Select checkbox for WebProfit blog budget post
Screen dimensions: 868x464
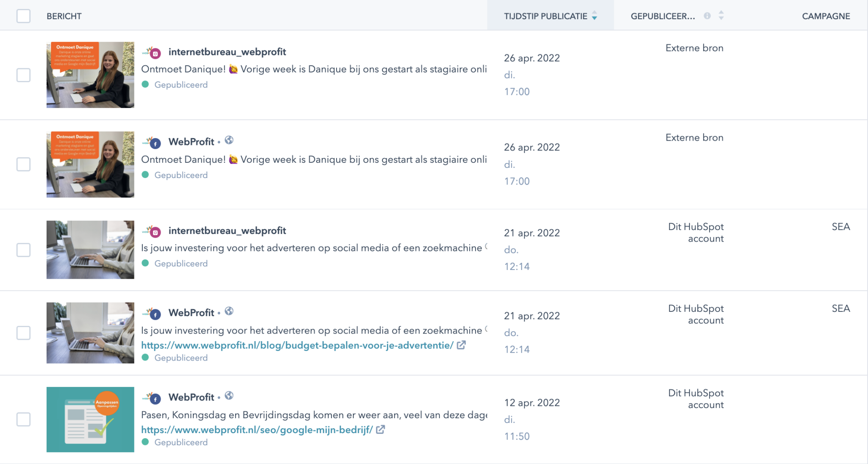[x=23, y=333]
